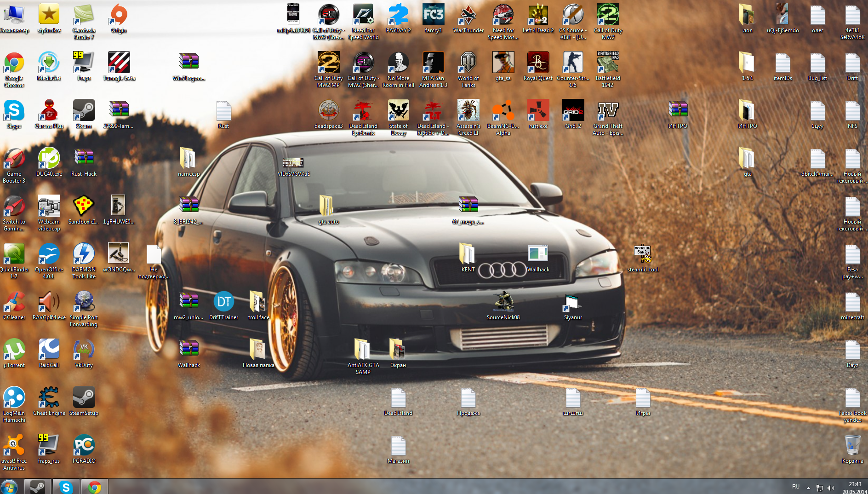This screenshot has width=868, height=494.
Task: Open Game Booster 3 icon
Action: tap(14, 165)
